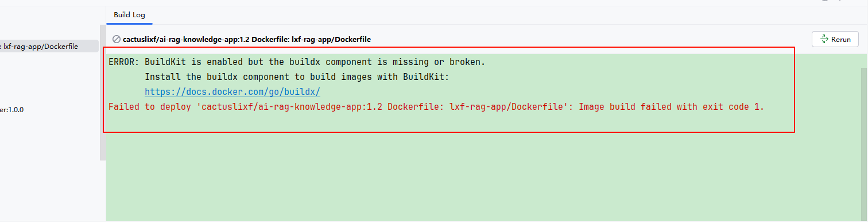Click 'exit code 1.' at the message end
This screenshot has width=868, height=222.
(734, 107)
